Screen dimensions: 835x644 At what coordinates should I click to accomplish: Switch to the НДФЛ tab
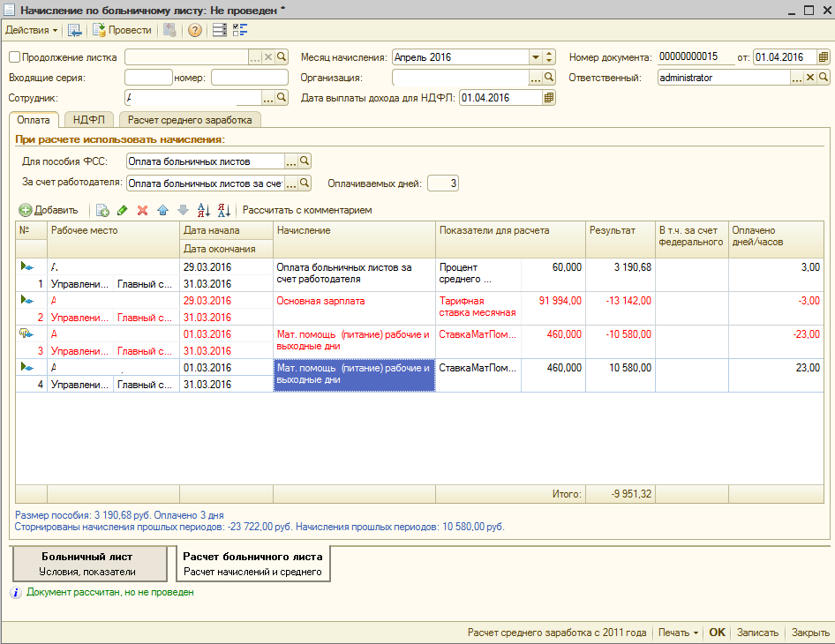tap(89, 120)
